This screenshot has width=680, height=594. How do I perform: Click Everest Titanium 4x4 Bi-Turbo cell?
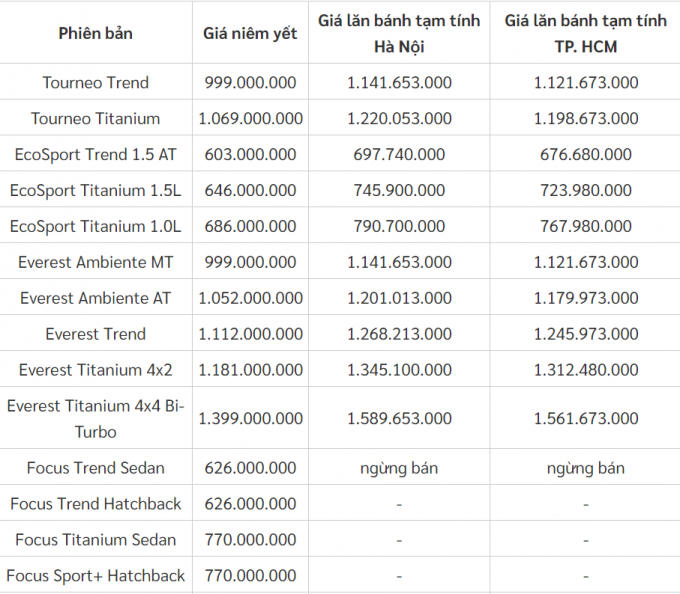pyautogui.click(x=95, y=419)
